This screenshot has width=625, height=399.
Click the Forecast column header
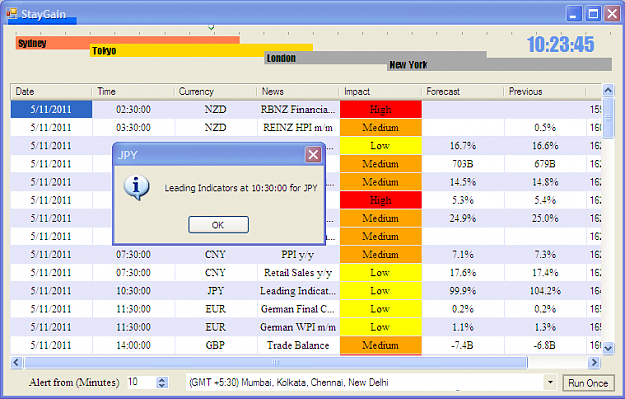(x=463, y=92)
